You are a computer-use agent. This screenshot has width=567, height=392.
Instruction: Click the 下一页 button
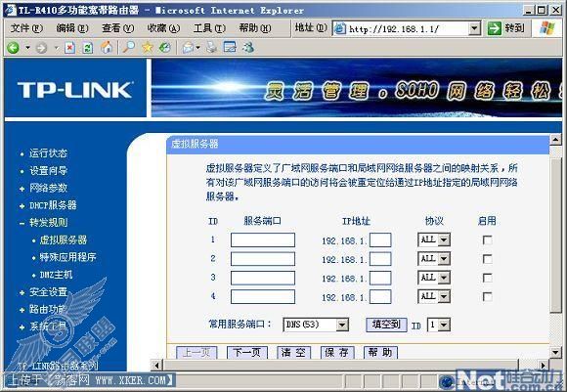tap(247, 352)
